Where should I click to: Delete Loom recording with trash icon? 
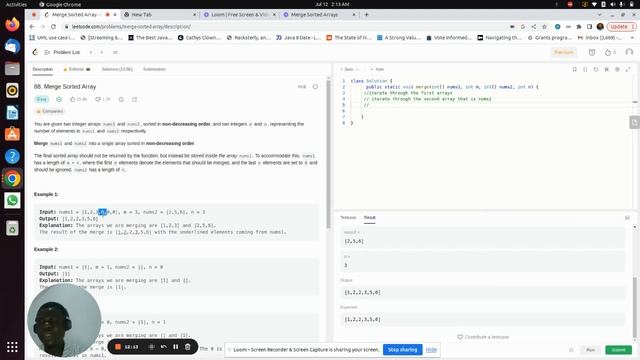tap(188, 347)
